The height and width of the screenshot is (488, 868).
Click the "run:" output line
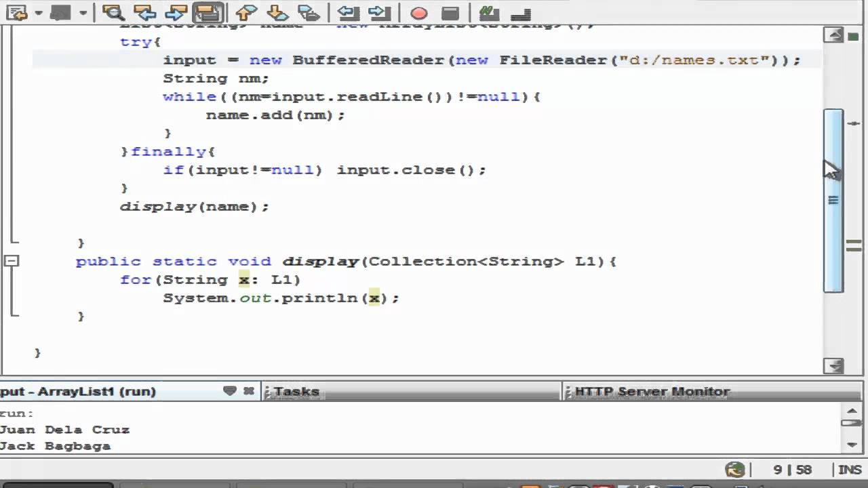pos(17,413)
